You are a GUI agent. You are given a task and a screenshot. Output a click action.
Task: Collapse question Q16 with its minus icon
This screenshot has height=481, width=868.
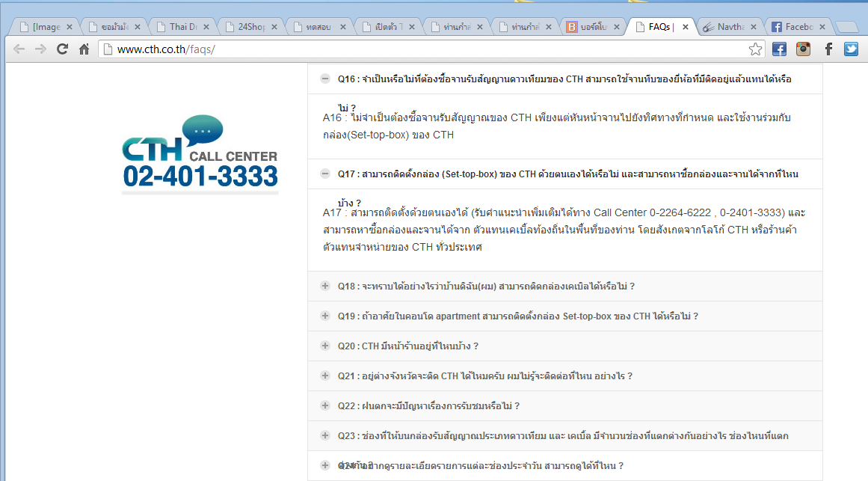pos(325,79)
